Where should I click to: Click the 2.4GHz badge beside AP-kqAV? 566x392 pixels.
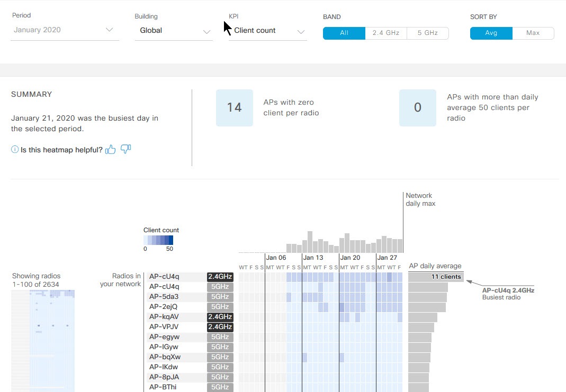point(221,317)
